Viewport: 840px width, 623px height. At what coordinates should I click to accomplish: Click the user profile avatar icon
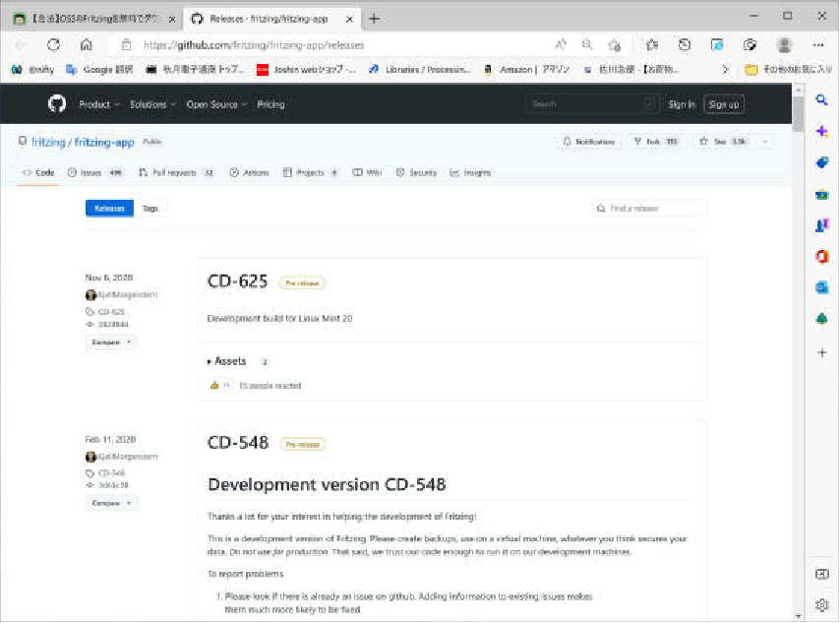(784, 45)
